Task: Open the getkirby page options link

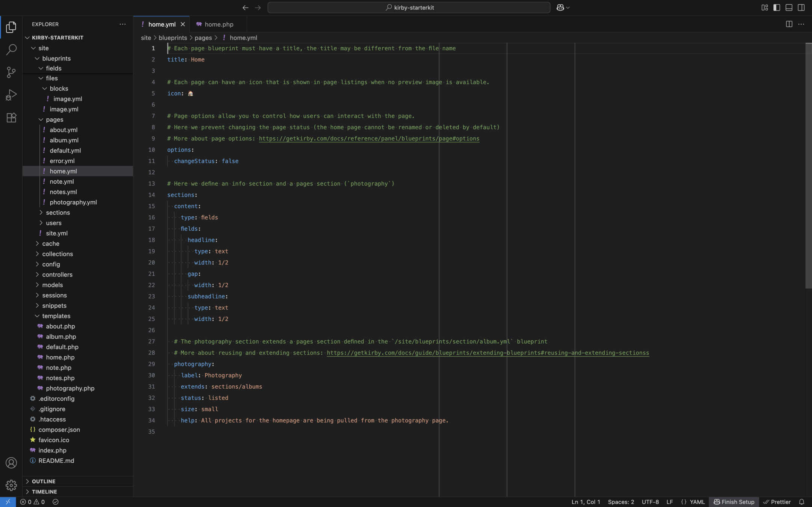Action: click(368, 139)
